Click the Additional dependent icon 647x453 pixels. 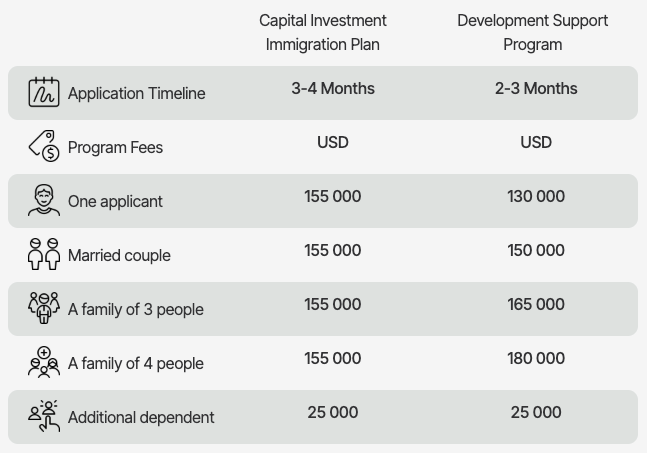pyautogui.click(x=44, y=416)
